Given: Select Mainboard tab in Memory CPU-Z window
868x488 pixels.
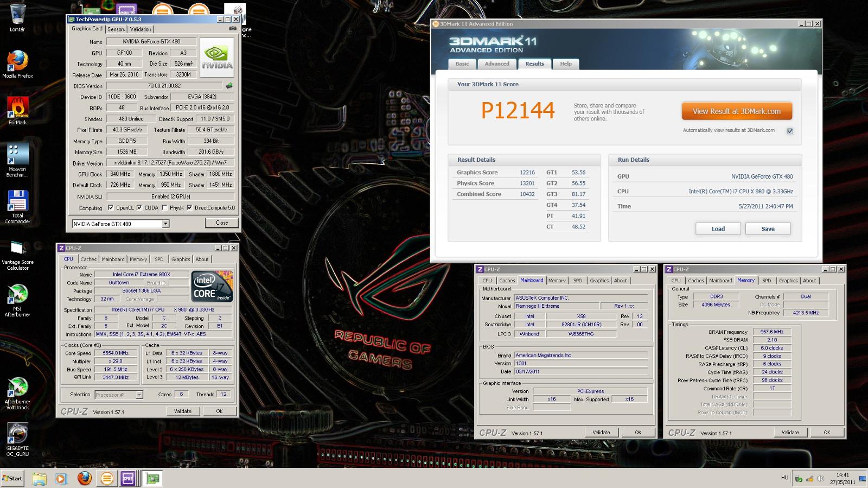Looking at the screenshot, I should click(x=720, y=281).
